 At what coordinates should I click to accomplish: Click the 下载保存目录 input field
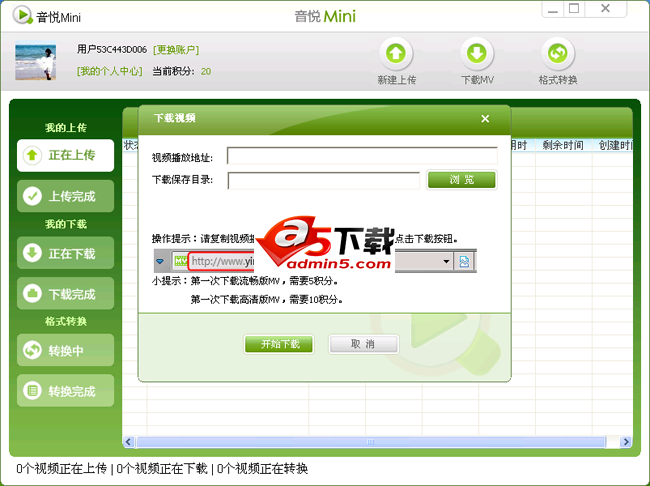323,180
